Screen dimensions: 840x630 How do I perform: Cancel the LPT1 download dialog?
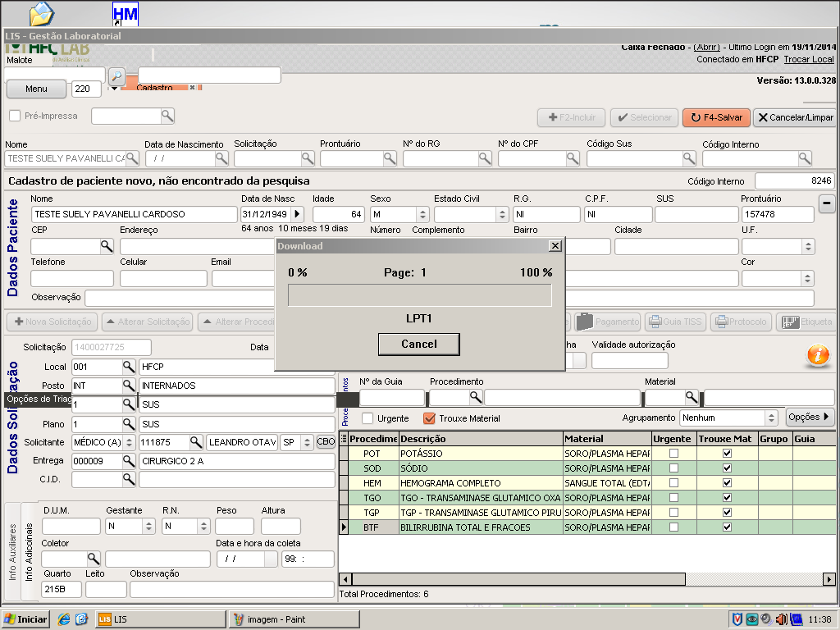point(419,344)
